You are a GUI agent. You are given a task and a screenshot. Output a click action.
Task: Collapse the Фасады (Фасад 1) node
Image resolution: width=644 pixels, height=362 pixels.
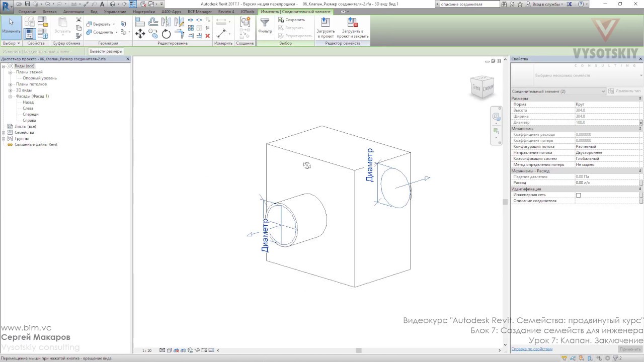pos(10,96)
